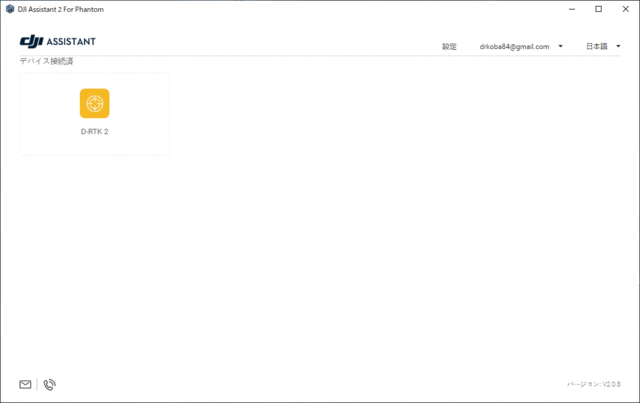Open the 日本語 language dropdown
Viewport: 640px width, 403px height.
point(596,47)
